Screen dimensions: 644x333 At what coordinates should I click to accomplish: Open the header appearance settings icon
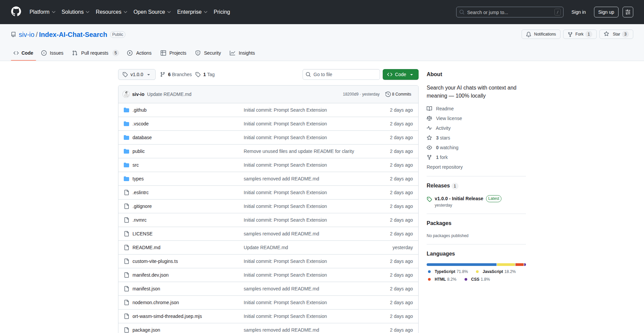pyautogui.click(x=628, y=12)
